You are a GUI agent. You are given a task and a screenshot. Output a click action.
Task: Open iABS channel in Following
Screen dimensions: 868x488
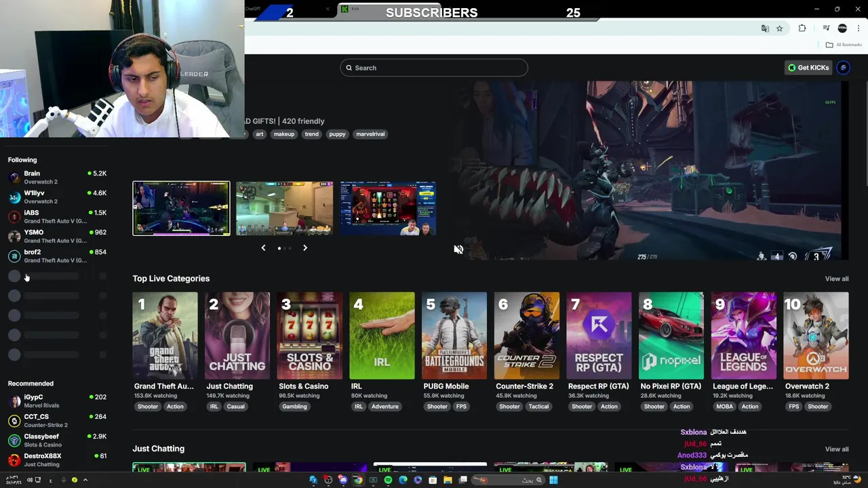(57, 216)
